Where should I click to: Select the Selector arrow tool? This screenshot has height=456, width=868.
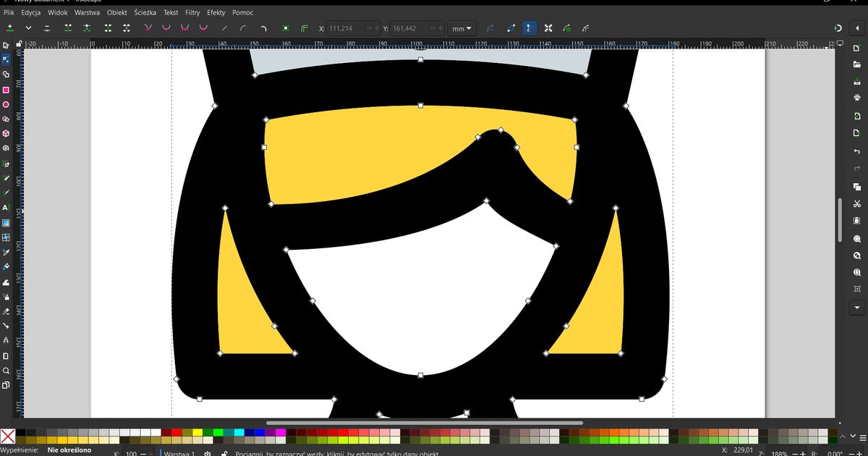point(6,45)
